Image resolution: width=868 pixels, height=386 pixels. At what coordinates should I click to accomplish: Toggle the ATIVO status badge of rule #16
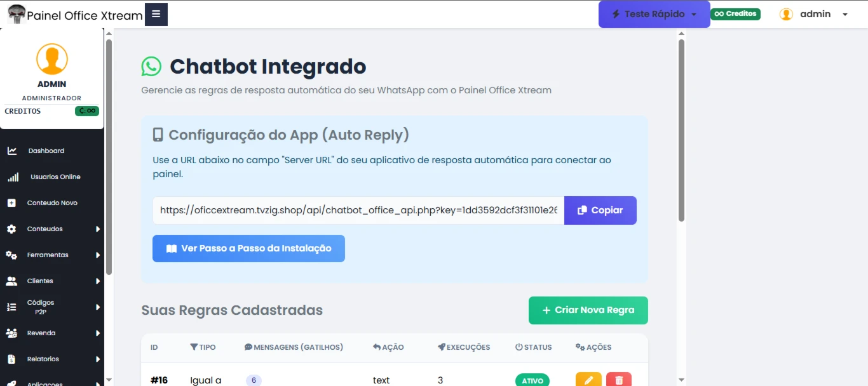tap(532, 380)
